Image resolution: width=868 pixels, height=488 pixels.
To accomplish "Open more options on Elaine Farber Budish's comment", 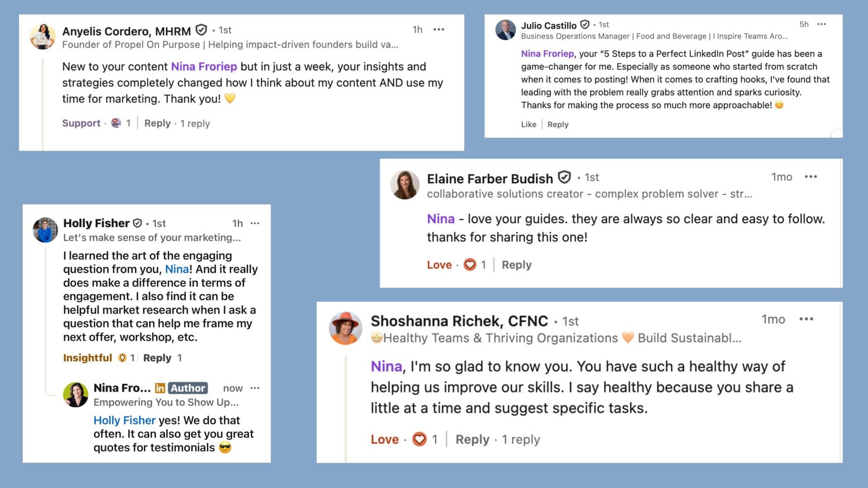I will click(810, 177).
